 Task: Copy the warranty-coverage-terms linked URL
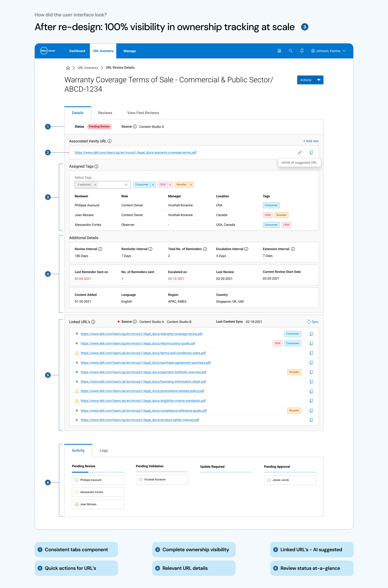coord(311,334)
